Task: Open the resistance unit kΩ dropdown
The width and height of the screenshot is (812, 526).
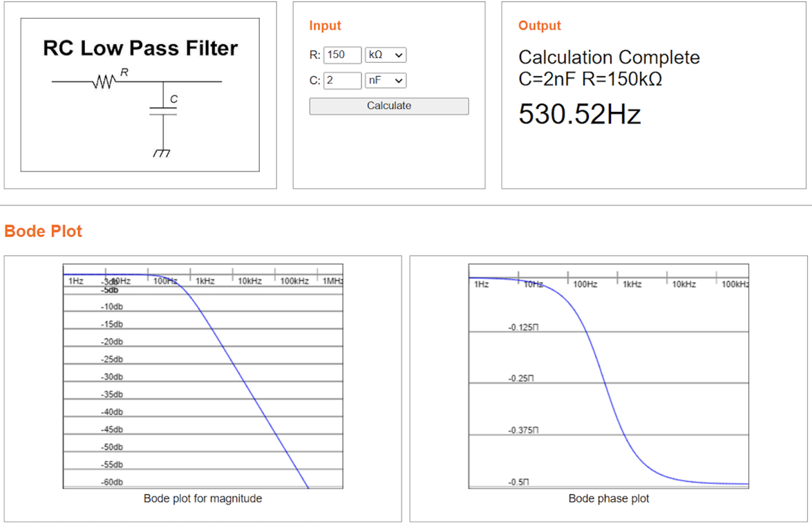Action: (386, 55)
